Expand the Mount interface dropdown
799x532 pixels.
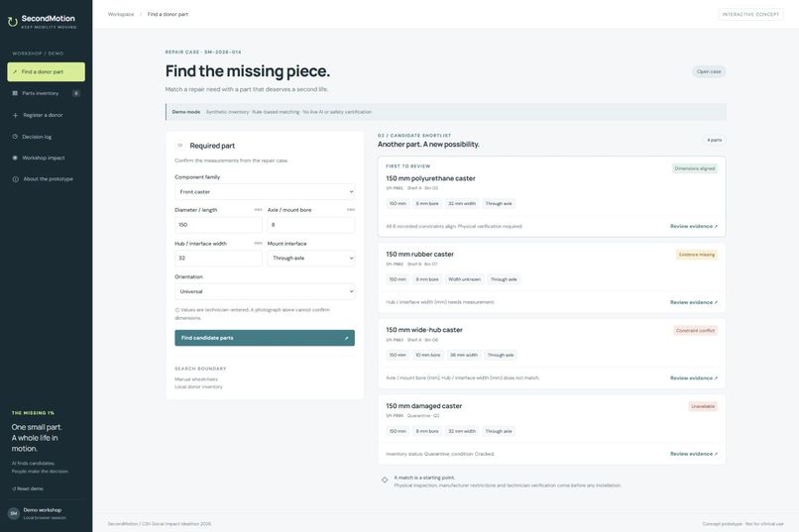(x=311, y=259)
